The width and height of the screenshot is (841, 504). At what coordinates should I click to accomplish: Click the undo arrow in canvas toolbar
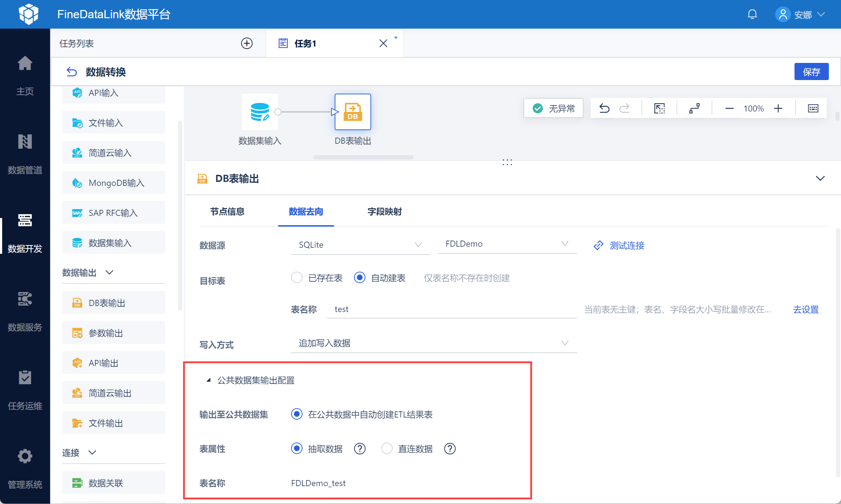coord(604,108)
